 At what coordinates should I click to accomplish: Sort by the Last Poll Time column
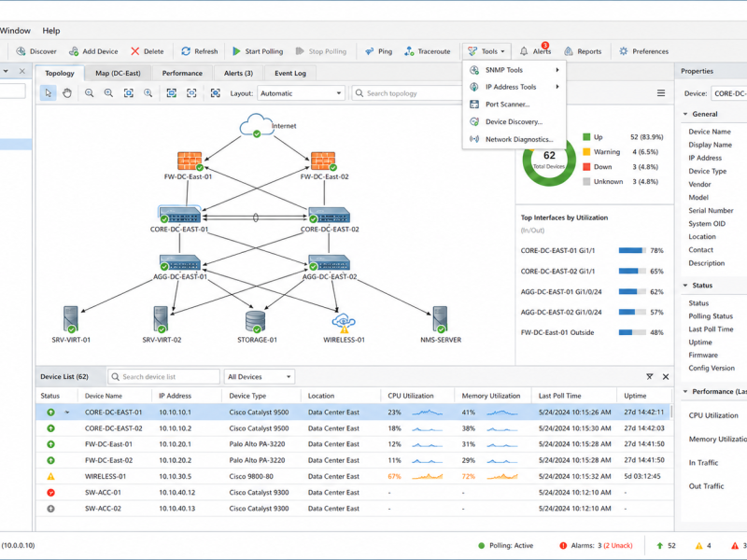tap(573, 396)
